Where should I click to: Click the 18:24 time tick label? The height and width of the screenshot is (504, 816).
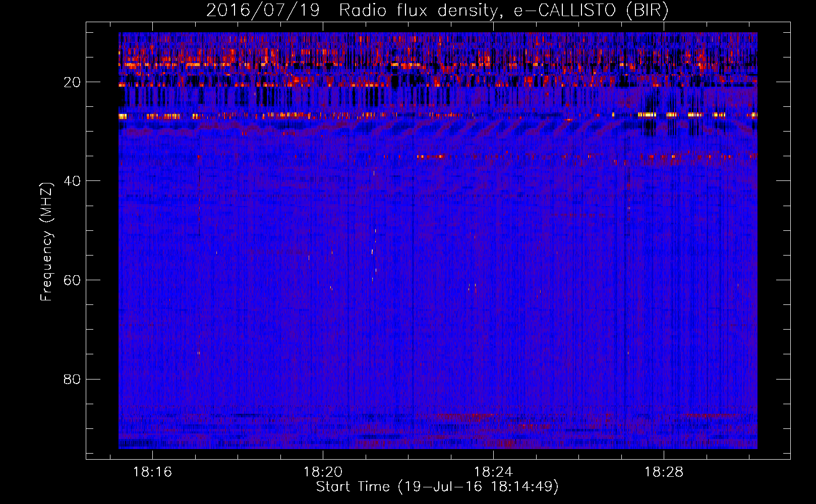pyautogui.click(x=493, y=472)
